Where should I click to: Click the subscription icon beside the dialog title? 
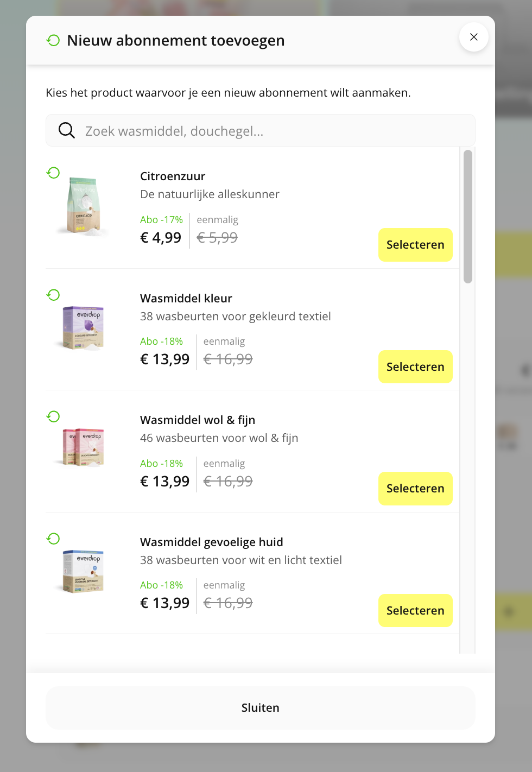point(53,40)
